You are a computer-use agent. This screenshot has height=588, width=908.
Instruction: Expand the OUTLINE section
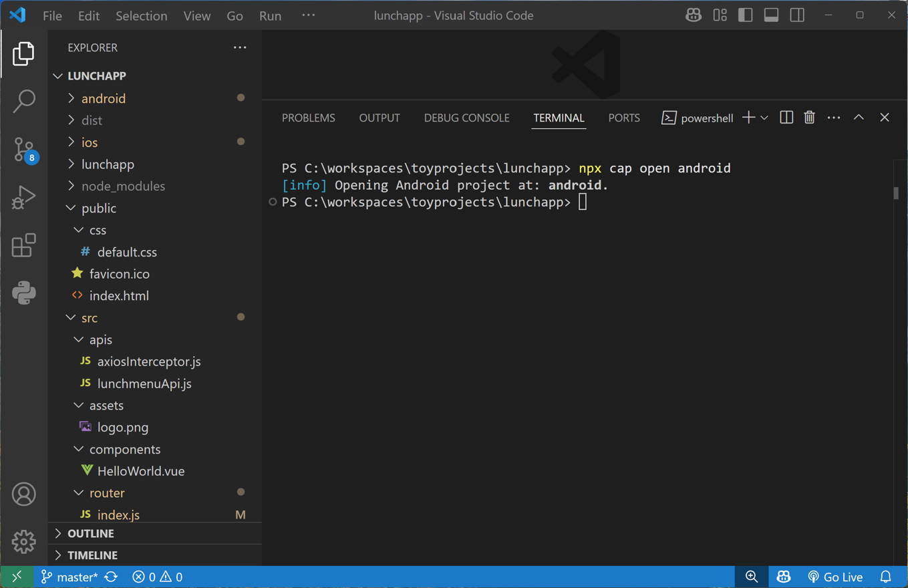(155, 533)
